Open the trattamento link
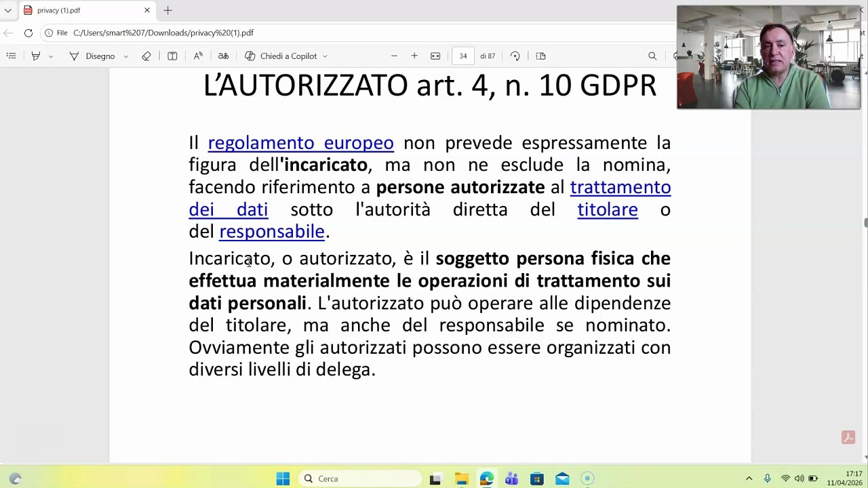The height and width of the screenshot is (488, 868). tap(620, 187)
